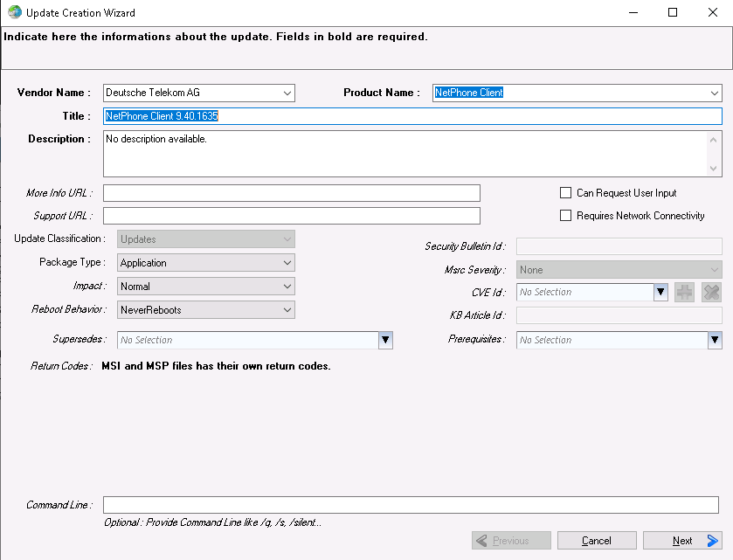
Task: Maximize the Update Creation Wizard window
Action: coord(673,12)
